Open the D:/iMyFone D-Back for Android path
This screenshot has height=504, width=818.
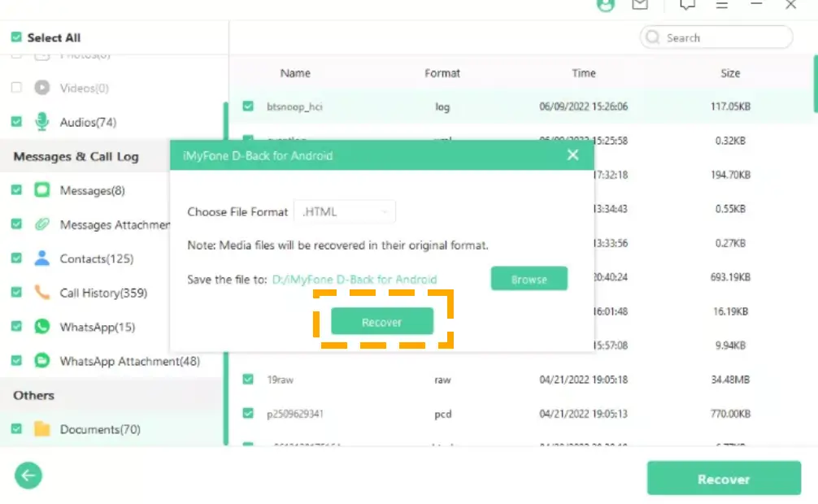tap(355, 280)
